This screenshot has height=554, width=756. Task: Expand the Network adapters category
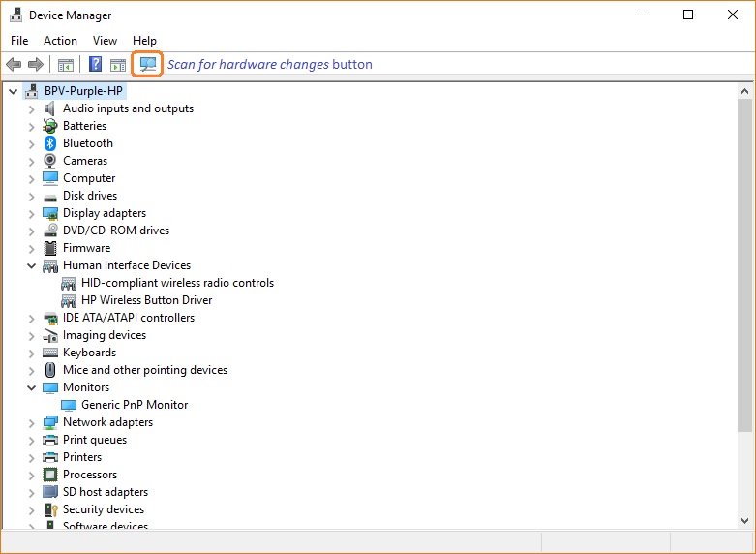(31, 423)
